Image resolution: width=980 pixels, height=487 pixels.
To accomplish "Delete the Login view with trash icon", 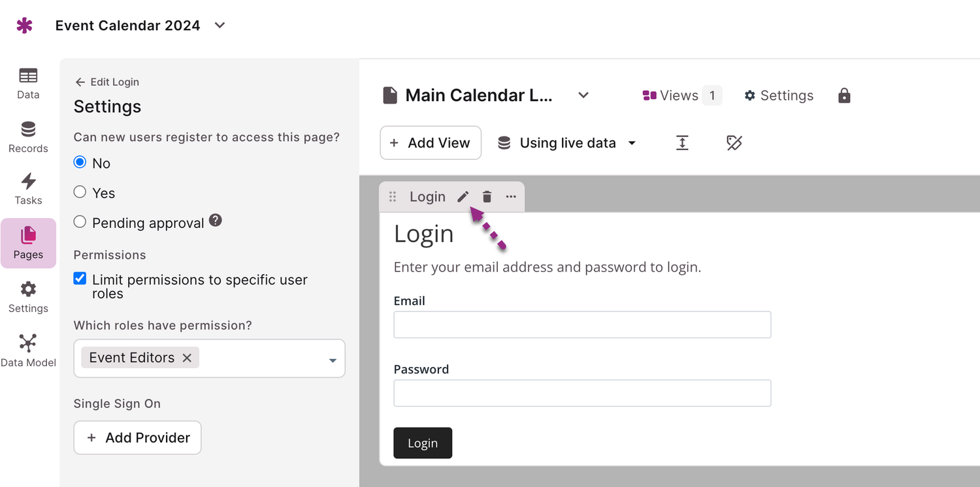I will tap(487, 196).
